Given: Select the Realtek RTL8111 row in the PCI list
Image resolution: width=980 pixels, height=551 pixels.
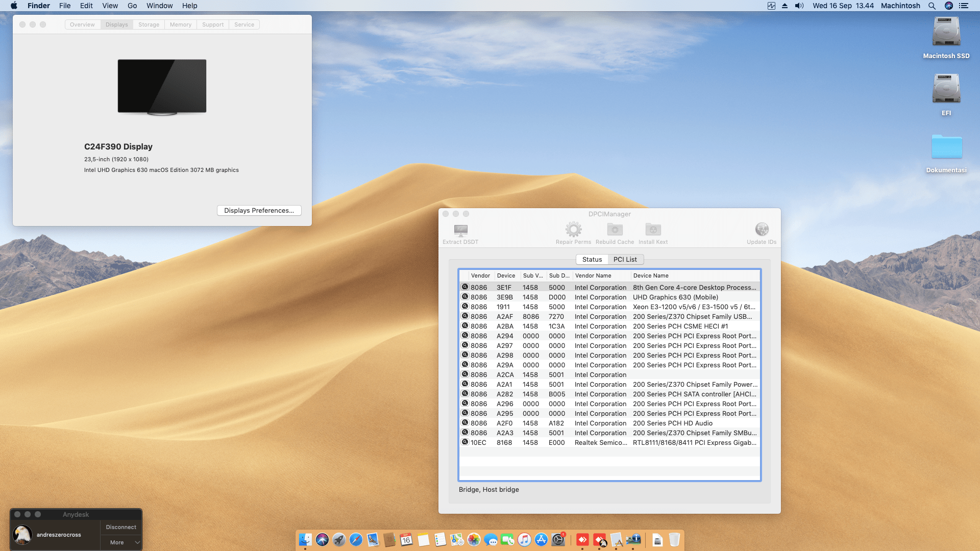Looking at the screenshot, I should 607,442.
